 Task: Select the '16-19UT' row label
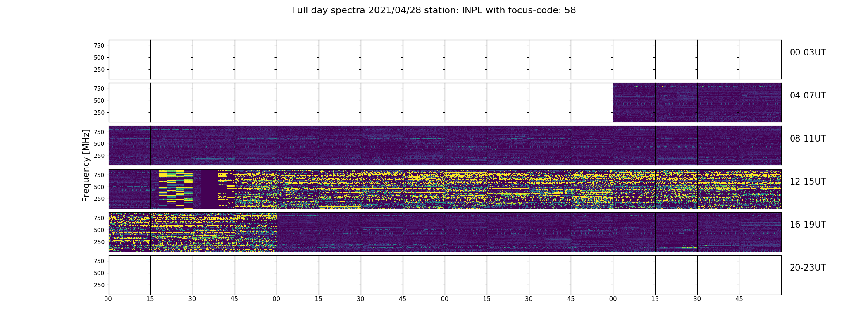808,225
